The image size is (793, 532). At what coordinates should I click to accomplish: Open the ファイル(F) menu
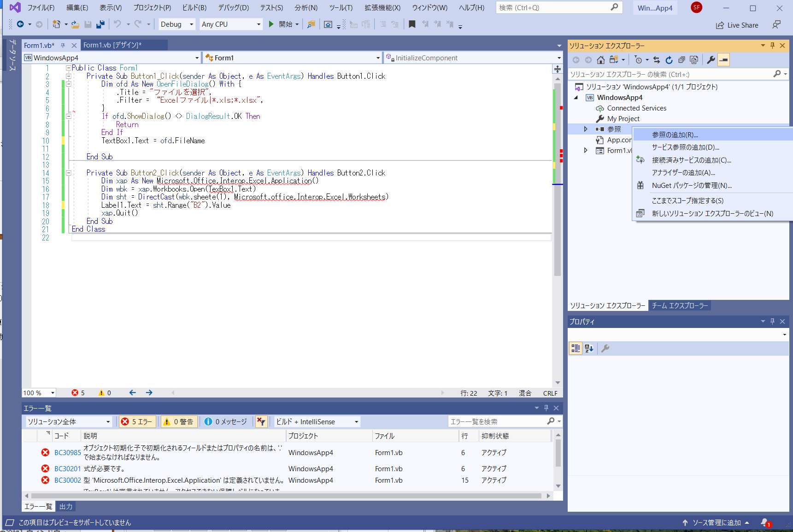(x=41, y=8)
